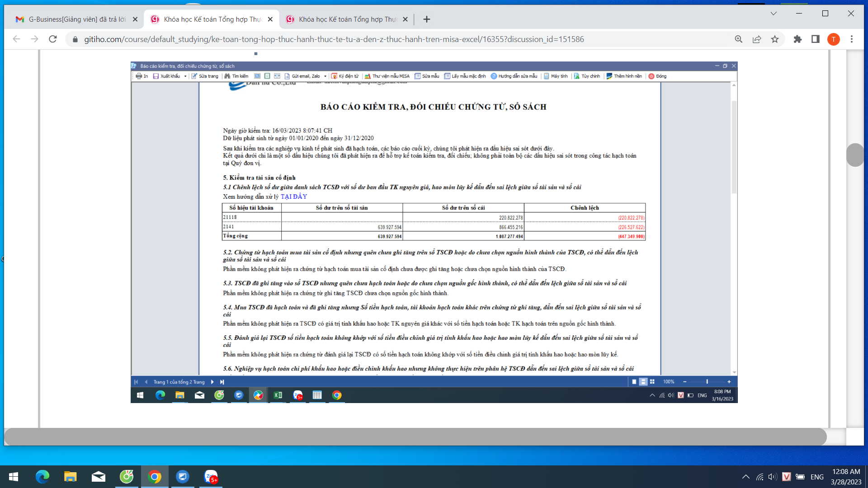
Task: Select single page view mode in report status bar
Action: 634,382
